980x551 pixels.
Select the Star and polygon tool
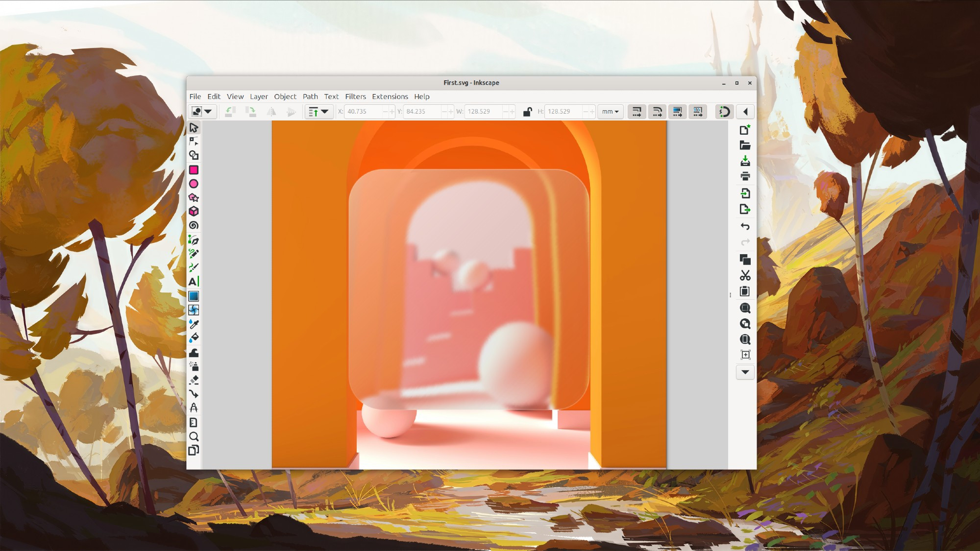click(x=194, y=197)
